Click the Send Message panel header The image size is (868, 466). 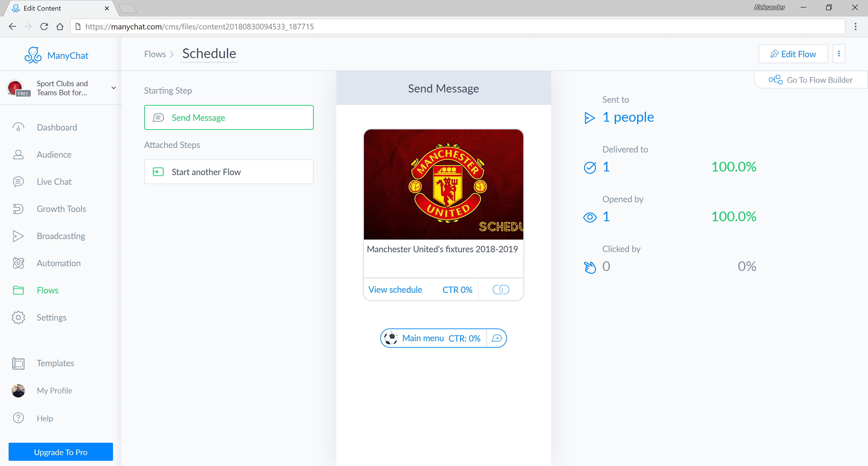[443, 88]
